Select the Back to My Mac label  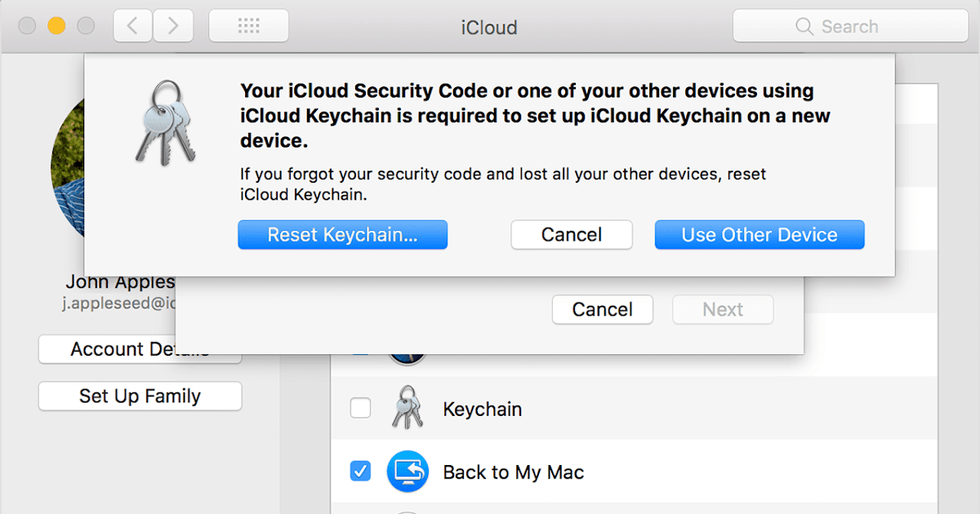pos(513,472)
